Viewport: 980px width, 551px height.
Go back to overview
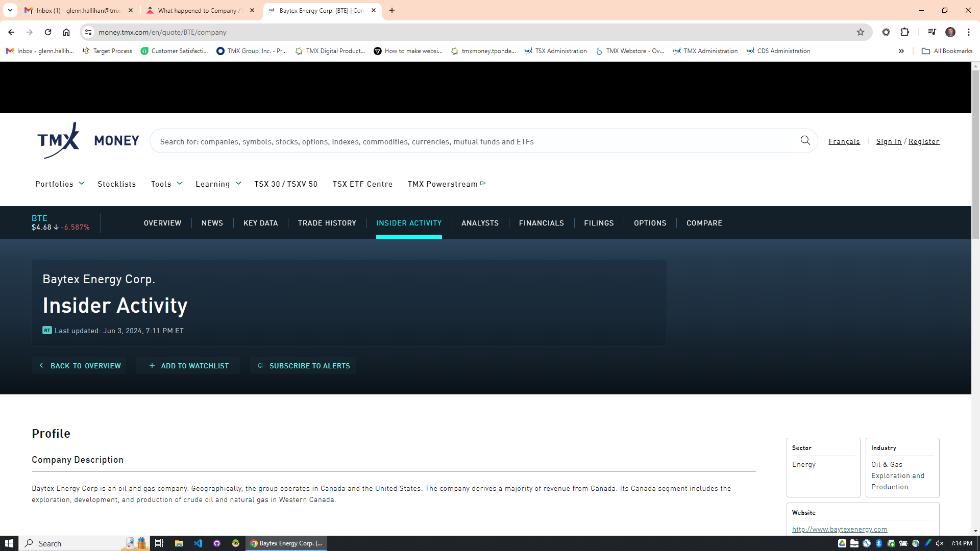[x=80, y=366]
